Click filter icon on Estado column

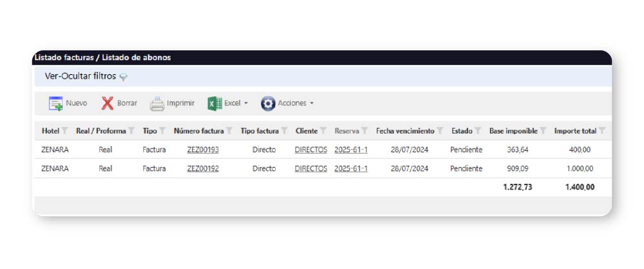point(478,131)
